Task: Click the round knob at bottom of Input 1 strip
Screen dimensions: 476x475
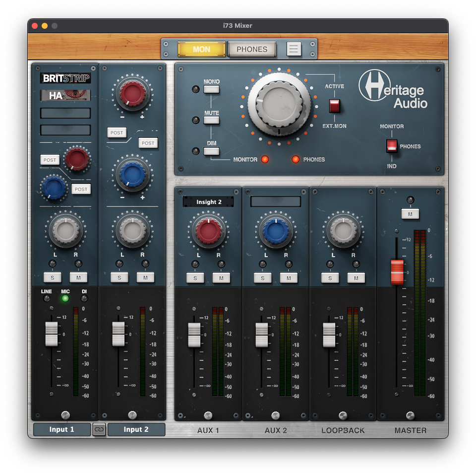Action: click(65, 415)
